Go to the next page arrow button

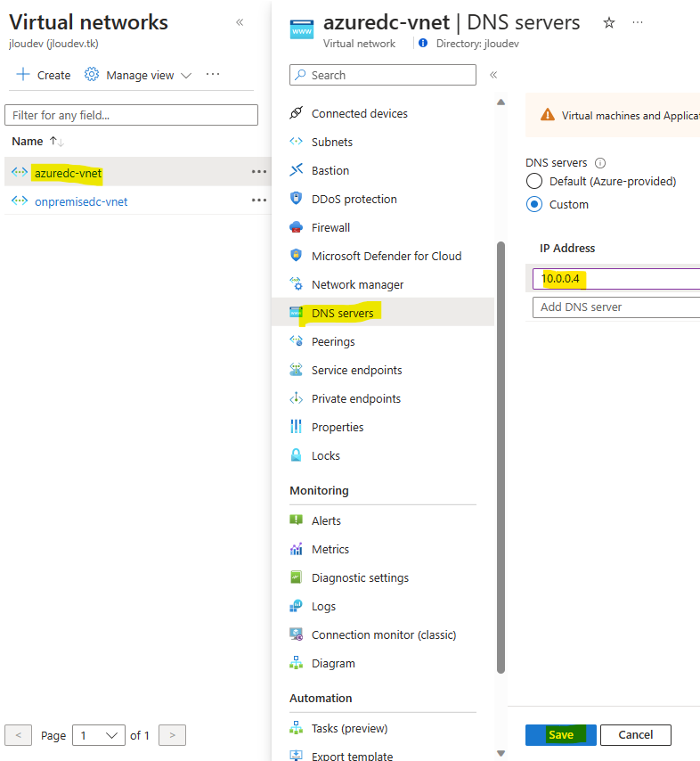[172, 735]
